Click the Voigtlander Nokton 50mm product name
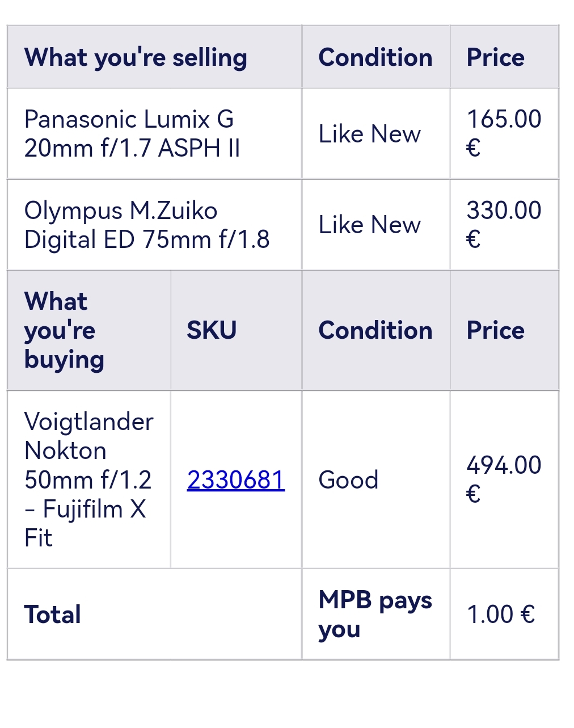574x728 pixels. pyautogui.click(x=89, y=479)
